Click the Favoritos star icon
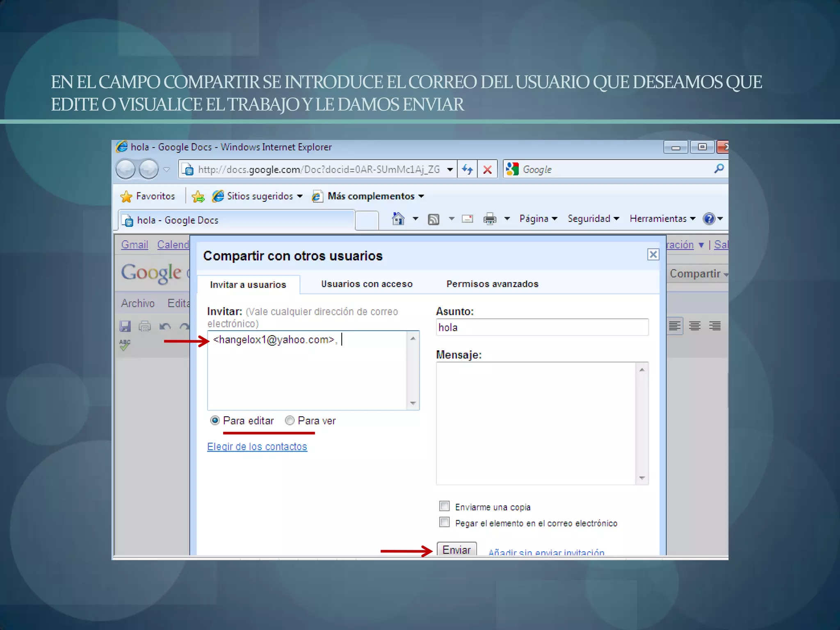This screenshot has height=630, width=840. [x=126, y=196]
